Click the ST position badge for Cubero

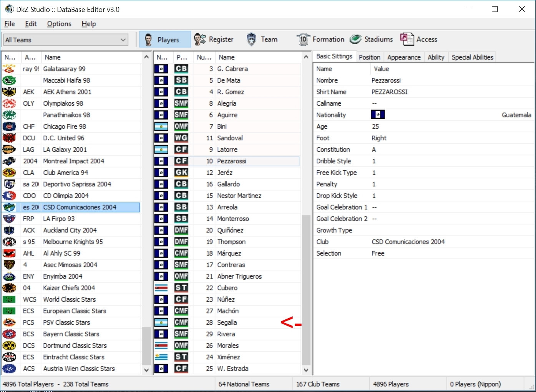tap(181, 288)
